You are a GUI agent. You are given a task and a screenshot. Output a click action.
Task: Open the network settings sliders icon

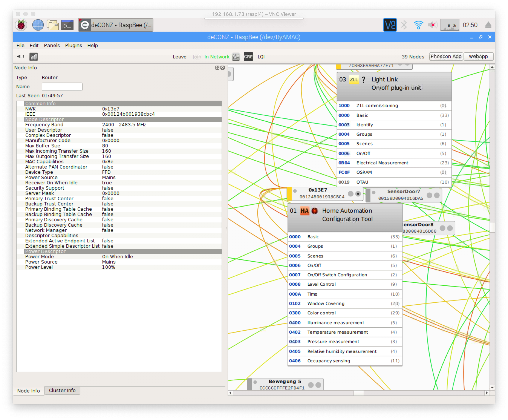236,57
